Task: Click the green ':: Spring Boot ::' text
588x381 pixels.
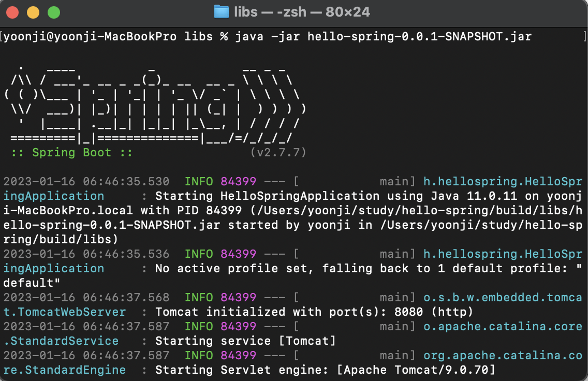Action: tap(71, 153)
